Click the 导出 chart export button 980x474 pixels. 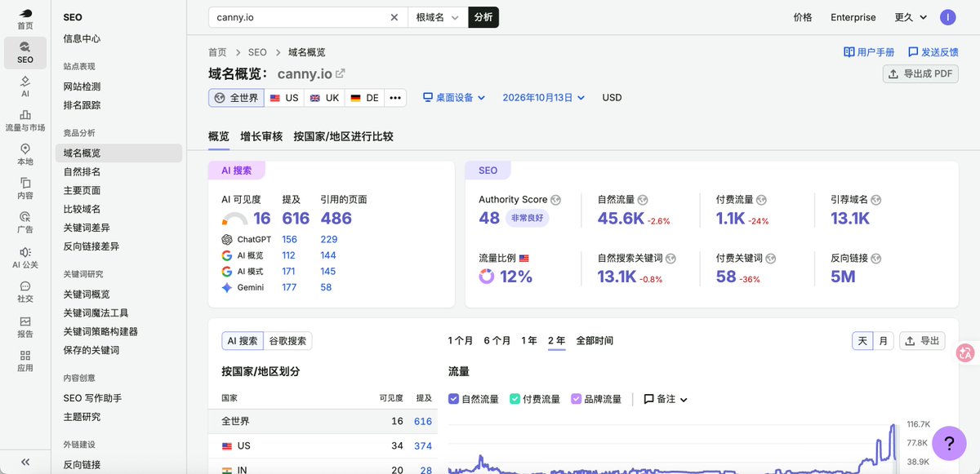pyautogui.click(x=922, y=341)
